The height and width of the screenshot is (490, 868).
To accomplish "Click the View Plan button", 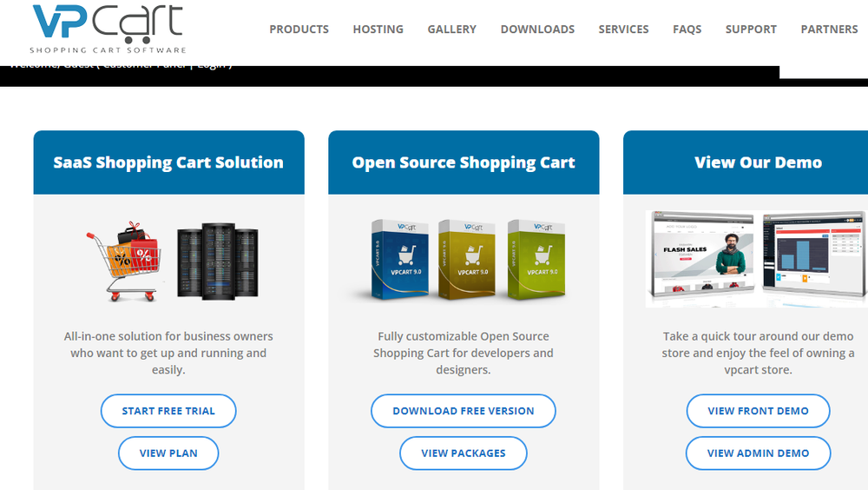I will [x=168, y=453].
